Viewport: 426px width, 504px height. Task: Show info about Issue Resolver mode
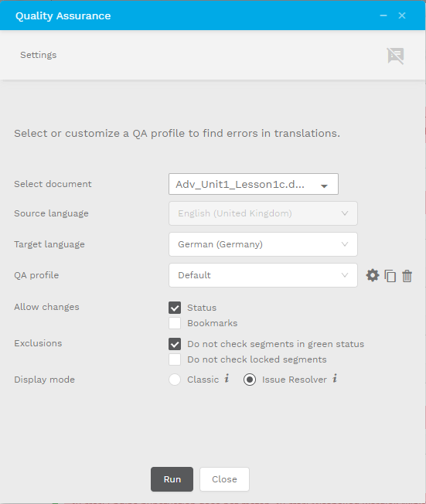tap(335, 378)
